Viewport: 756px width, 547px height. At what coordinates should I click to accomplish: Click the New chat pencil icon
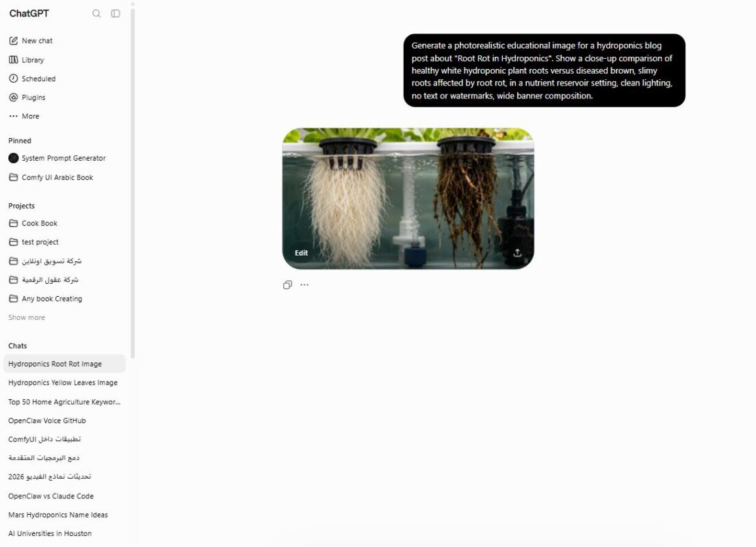tap(14, 40)
